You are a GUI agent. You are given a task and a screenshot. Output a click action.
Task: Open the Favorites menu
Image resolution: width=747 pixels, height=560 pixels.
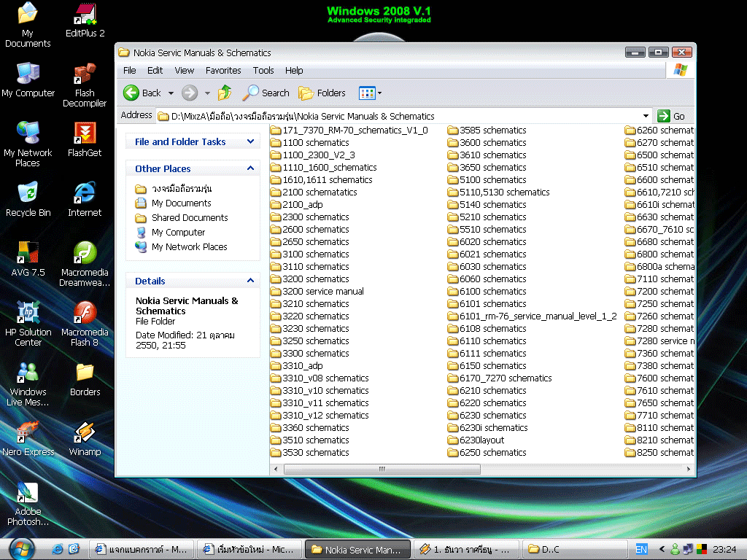coord(223,71)
